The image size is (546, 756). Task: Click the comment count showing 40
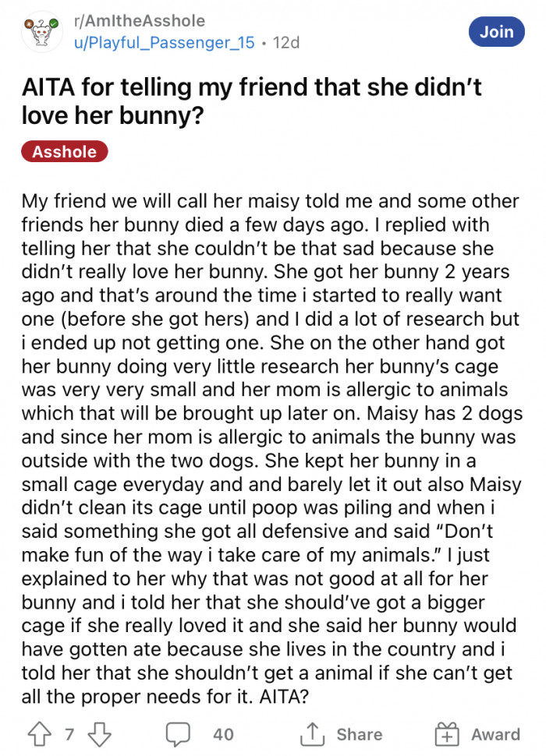222,733
